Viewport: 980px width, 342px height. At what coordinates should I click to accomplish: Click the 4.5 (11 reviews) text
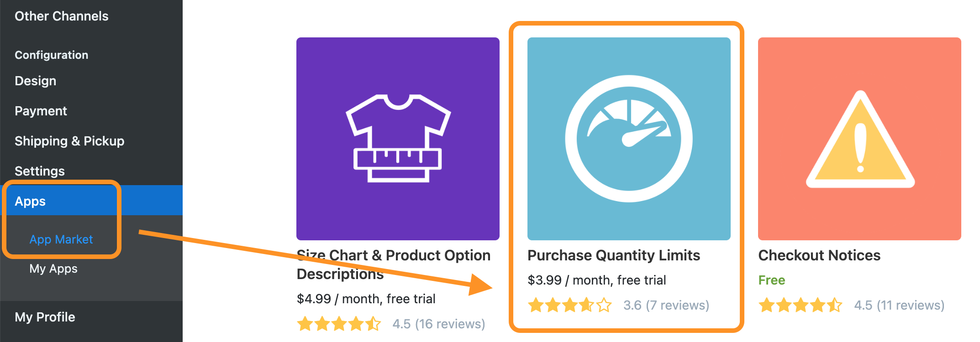[899, 305]
